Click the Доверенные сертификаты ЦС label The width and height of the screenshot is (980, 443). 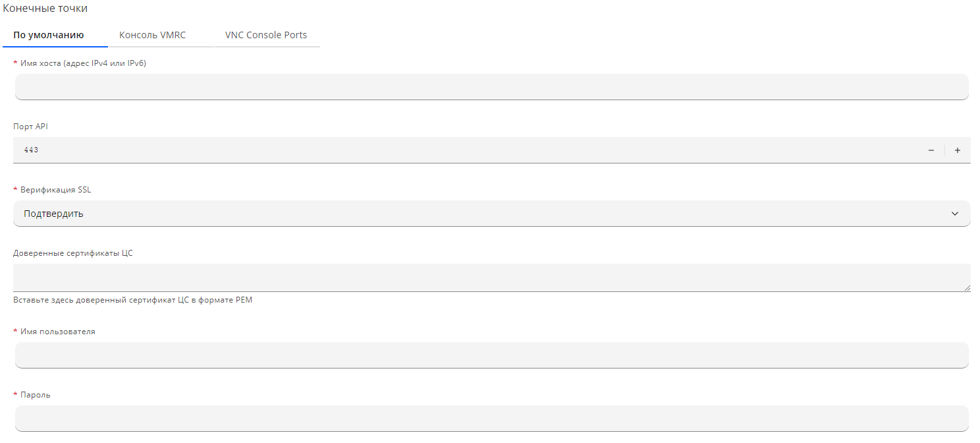click(x=73, y=253)
